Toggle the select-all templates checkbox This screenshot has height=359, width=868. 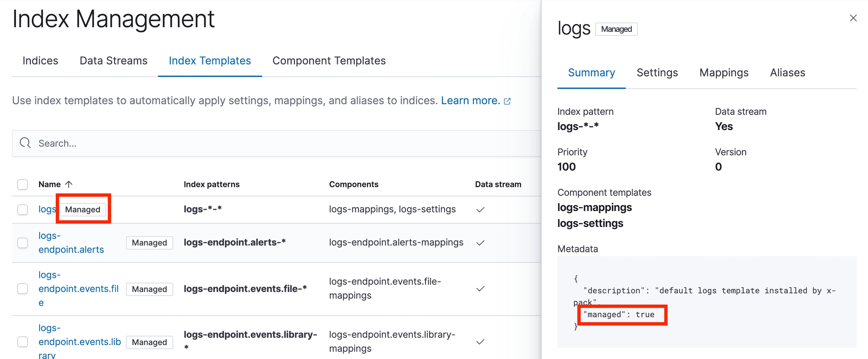[x=23, y=184]
